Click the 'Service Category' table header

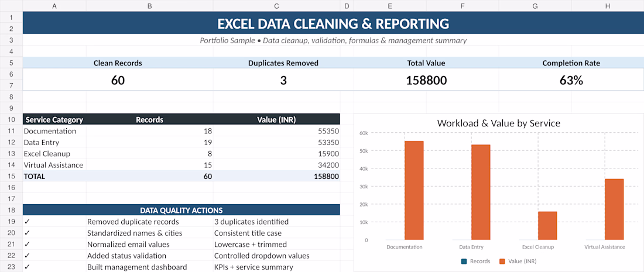pos(54,119)
